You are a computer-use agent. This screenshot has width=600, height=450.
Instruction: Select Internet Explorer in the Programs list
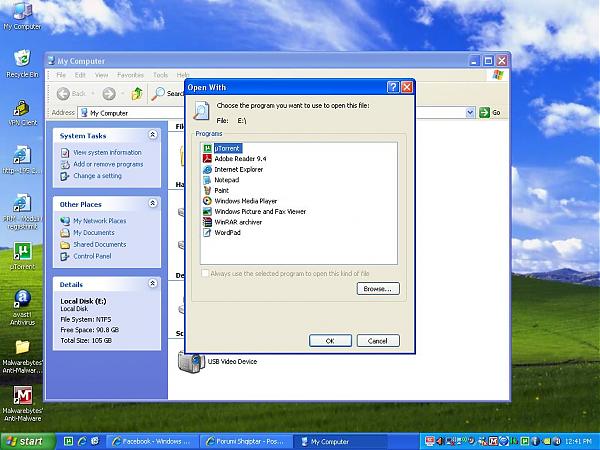238,169
